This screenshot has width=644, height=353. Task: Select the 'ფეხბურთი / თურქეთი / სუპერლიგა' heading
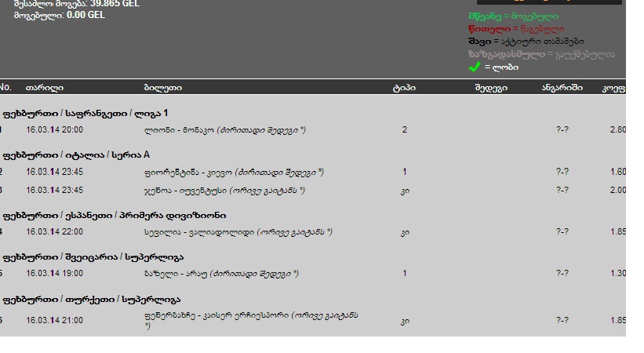pyautogui.click(x=92, y=300)
